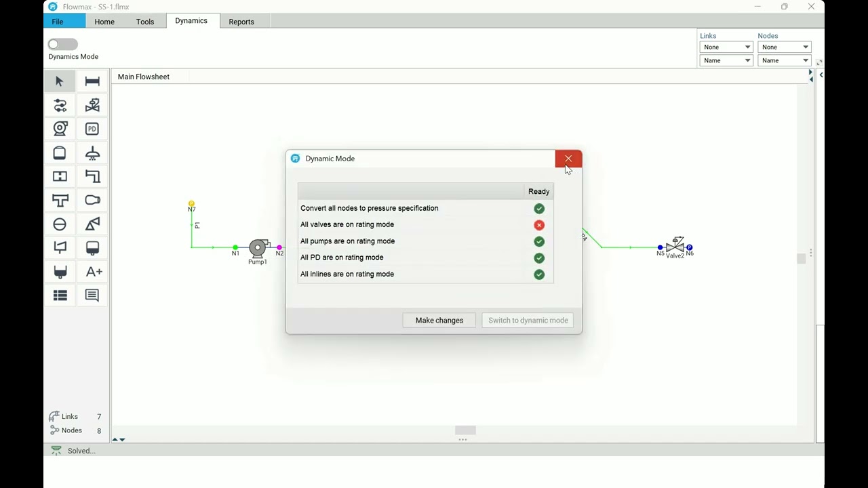
Task: Click green check for pumps row
Action: click(539, 241)
